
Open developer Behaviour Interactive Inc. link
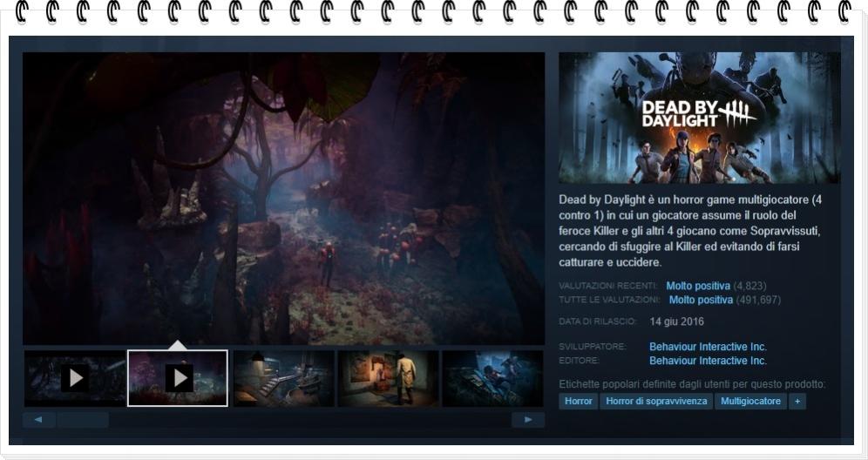708,347
